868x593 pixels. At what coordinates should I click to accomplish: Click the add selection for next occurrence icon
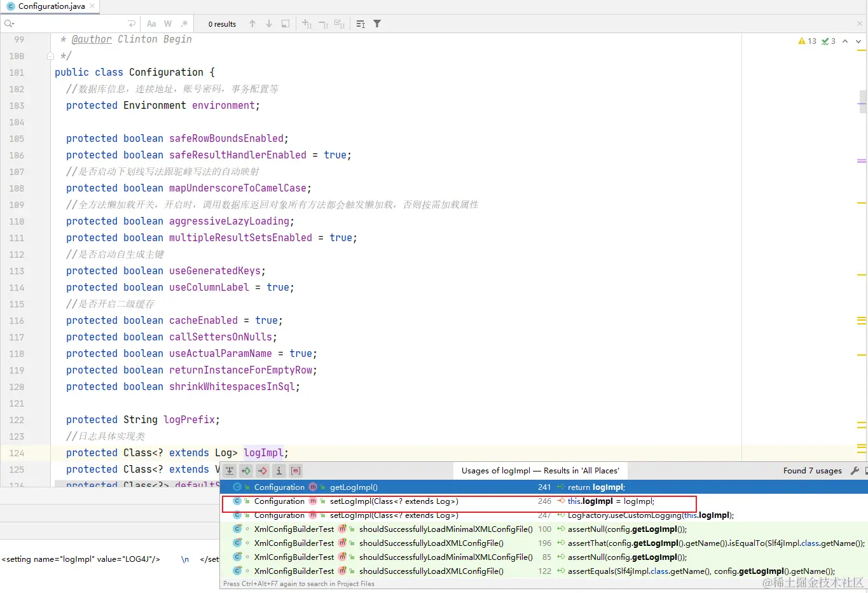(307, 24)
